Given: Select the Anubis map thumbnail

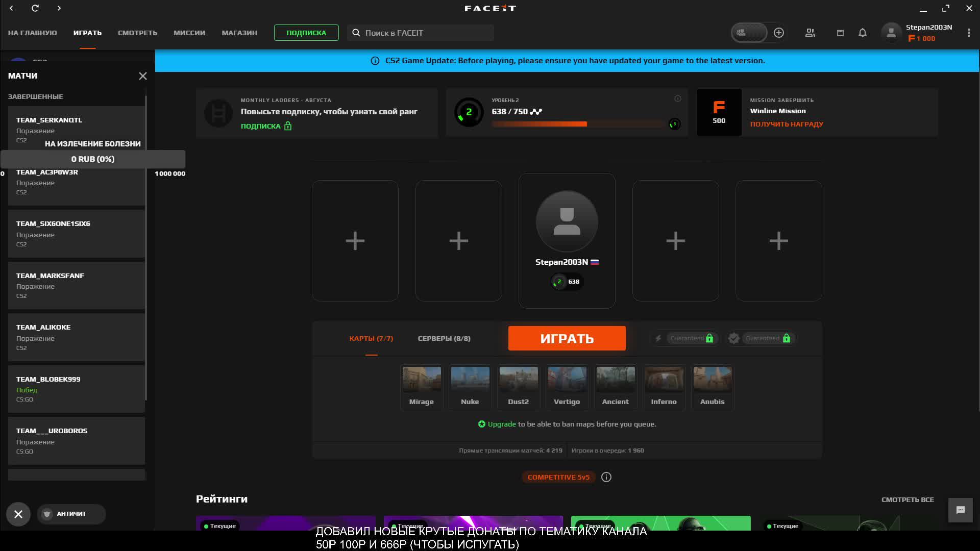Looking at the screenshot, I should pyautogui.click(x=713, y=387).
